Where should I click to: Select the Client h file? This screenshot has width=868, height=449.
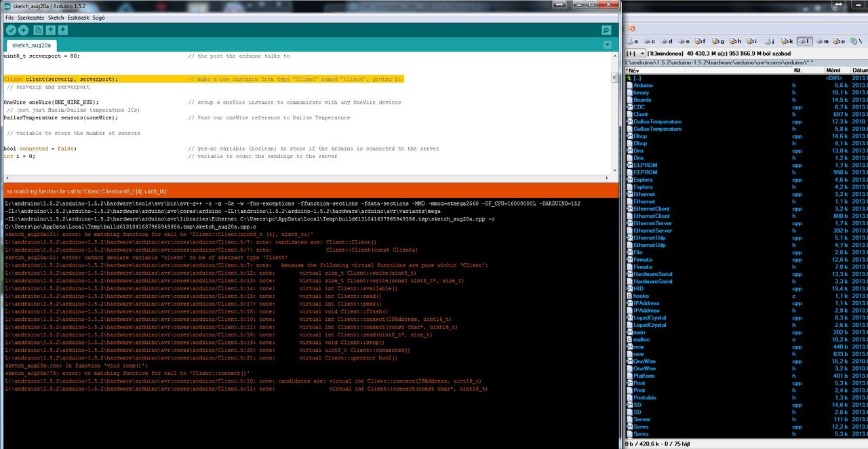pyautogui.click(x=746, y=114)
